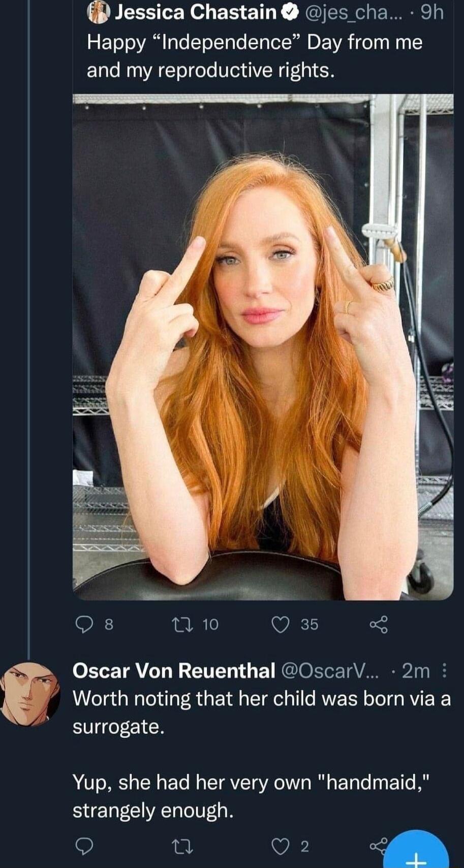Like the reply with 2 likes

coord(281,846)
